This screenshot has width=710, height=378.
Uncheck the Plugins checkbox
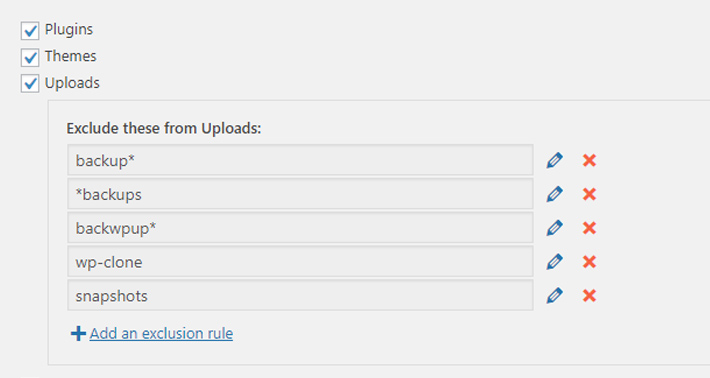click(30, 31)
